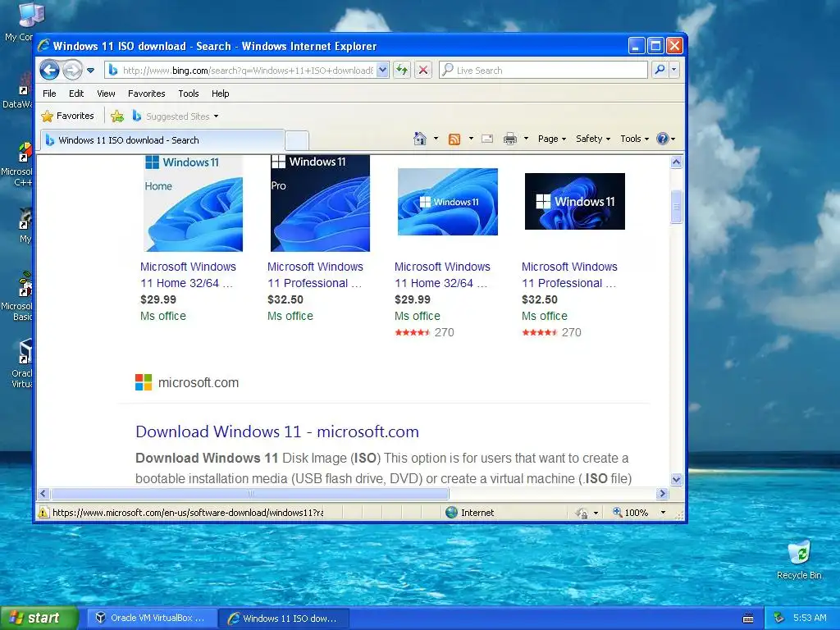Click the Home page icon
The image size is (840, 630).
click(419, 139)
